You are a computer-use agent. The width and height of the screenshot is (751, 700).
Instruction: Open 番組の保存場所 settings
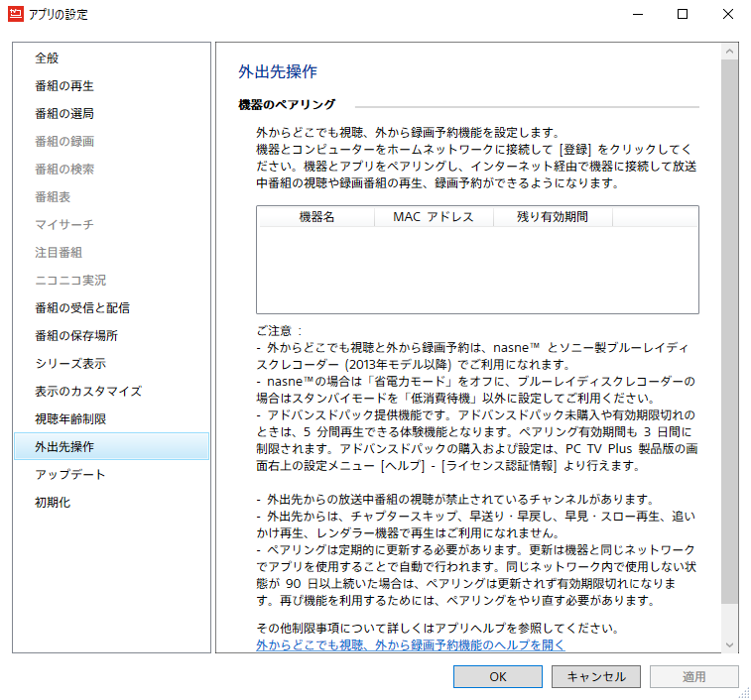click(75, 336)
